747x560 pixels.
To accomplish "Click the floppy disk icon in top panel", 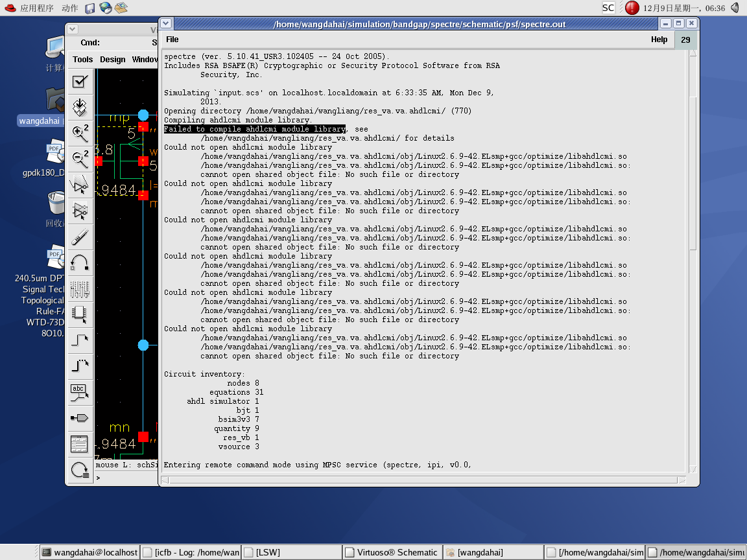I will point(89,8).
